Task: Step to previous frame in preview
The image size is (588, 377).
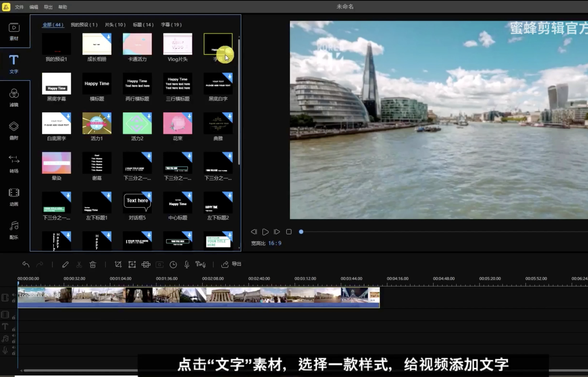Action: (254, 232)
